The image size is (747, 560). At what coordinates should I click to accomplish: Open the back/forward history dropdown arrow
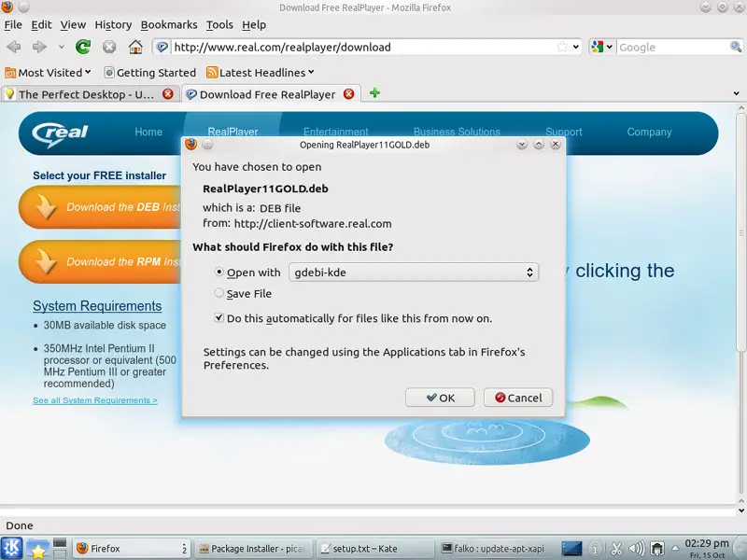61,47
